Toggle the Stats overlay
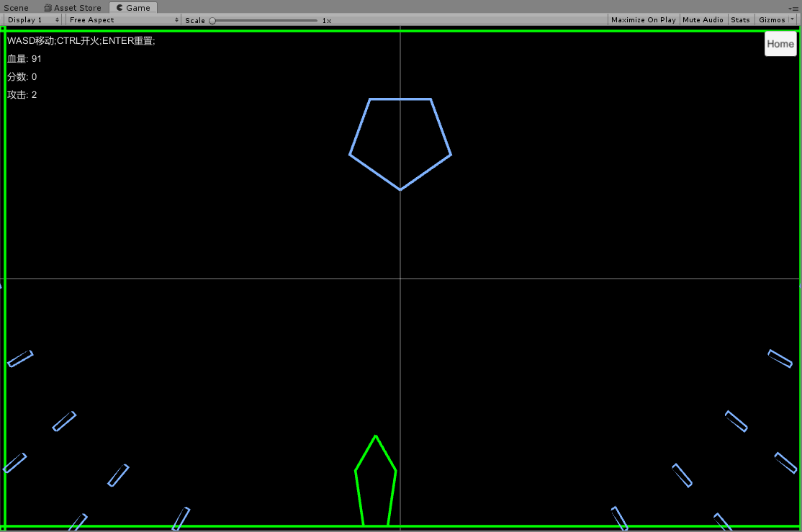This screenshot has width=802, height=532. click(x=740, y=20)
